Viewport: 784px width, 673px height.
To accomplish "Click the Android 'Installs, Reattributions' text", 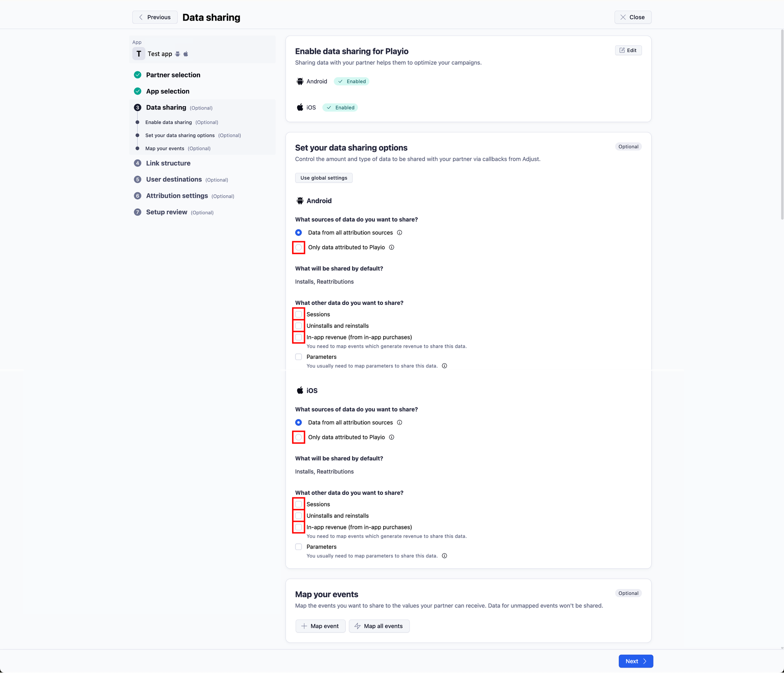I will [x=324, y=282].
